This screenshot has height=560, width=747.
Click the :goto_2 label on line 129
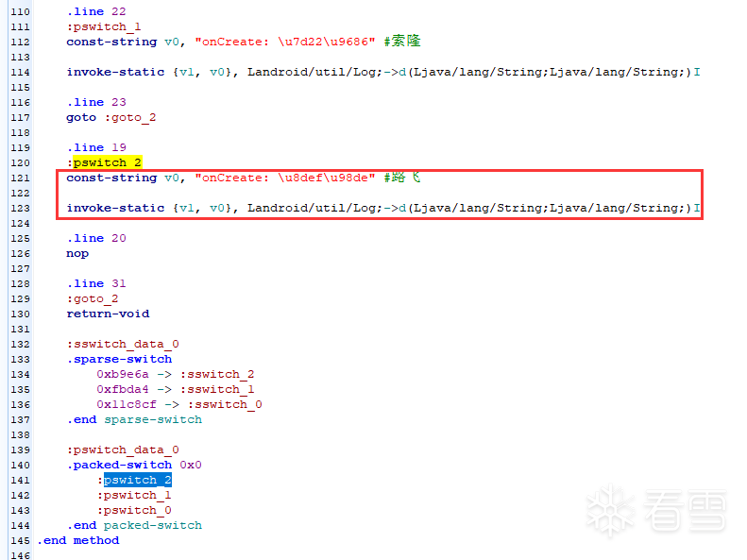pos(93,299)
